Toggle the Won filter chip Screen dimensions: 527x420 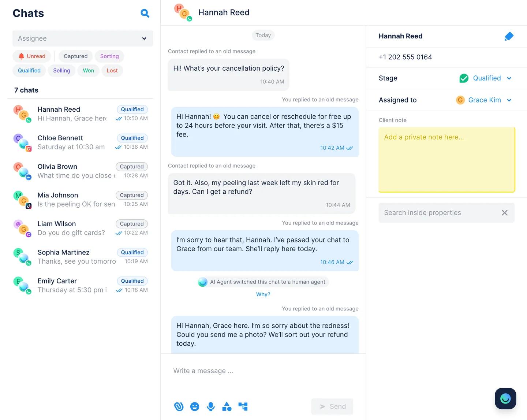(x=88, y=70)
